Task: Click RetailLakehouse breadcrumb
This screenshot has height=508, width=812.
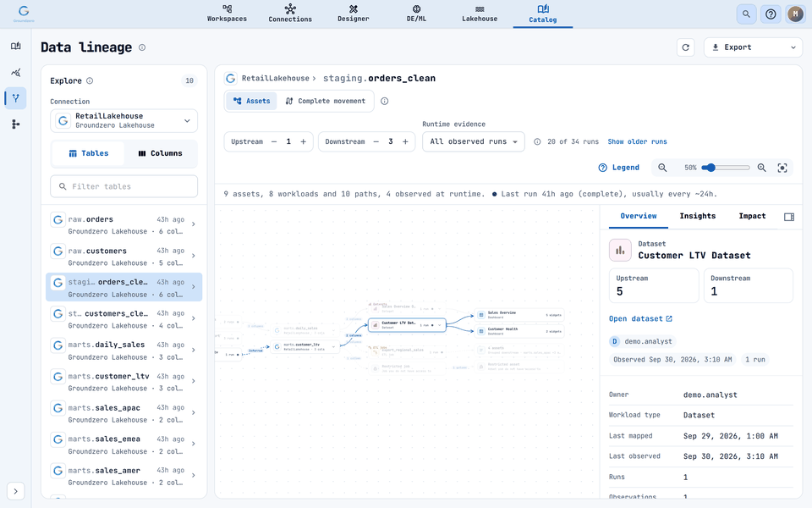Action: (275, 78)
